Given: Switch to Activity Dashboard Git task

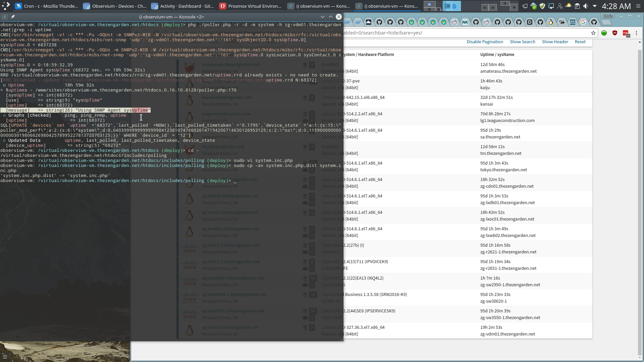Looking at the screenshot, I should point(183,6).
